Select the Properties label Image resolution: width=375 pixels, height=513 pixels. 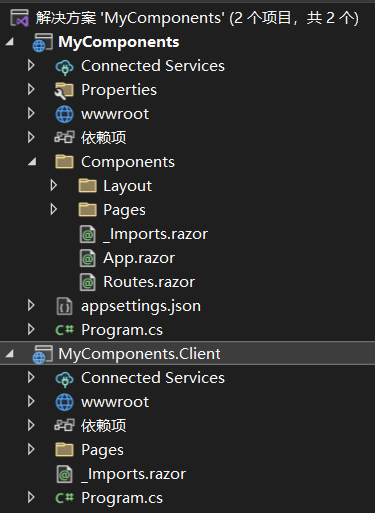[119, 90]
